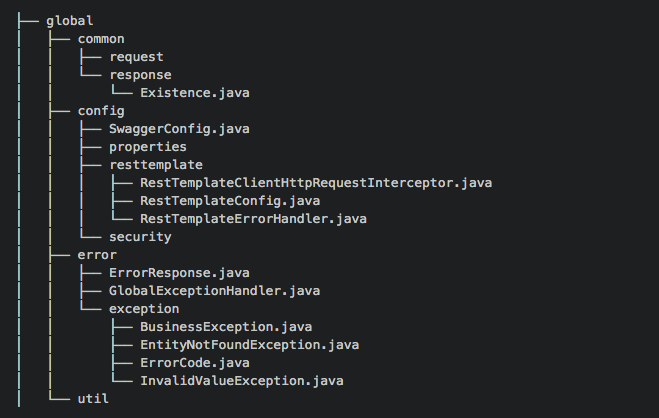Select the properties folder

[x=148, y=147]
